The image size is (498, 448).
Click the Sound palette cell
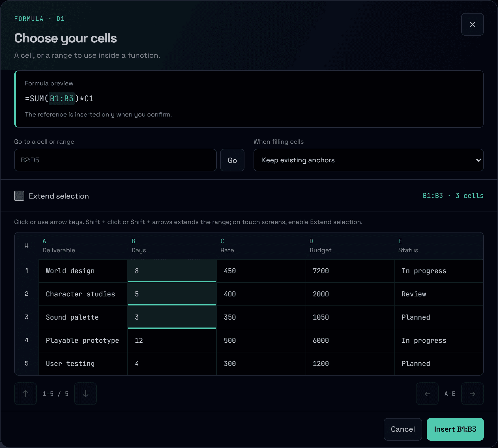(83, 317)
